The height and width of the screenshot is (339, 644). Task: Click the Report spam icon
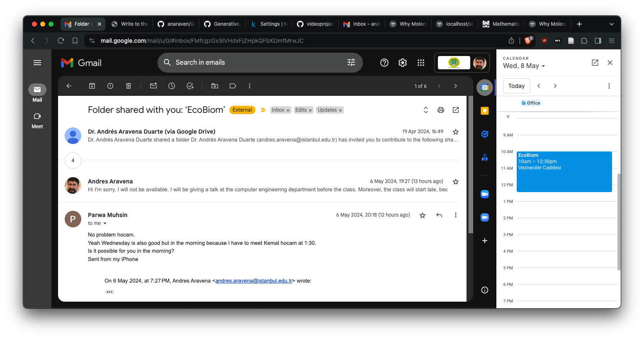coord(110,86)
